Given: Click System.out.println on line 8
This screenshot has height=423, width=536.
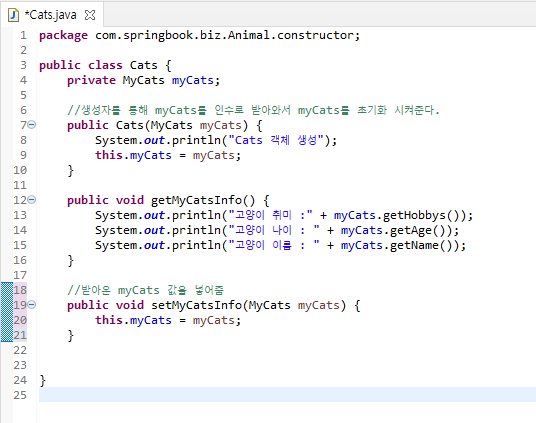Looking at the screenshot, I should (158, 140).
